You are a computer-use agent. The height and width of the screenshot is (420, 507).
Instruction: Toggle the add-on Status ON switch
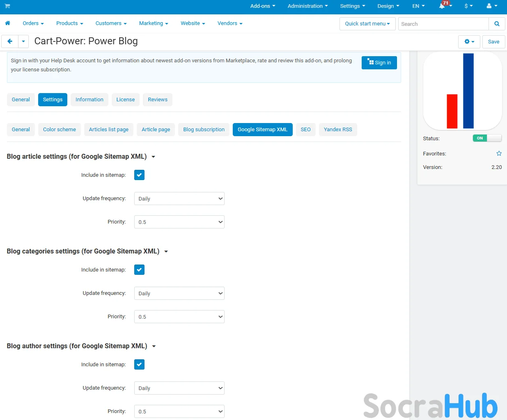487,138
